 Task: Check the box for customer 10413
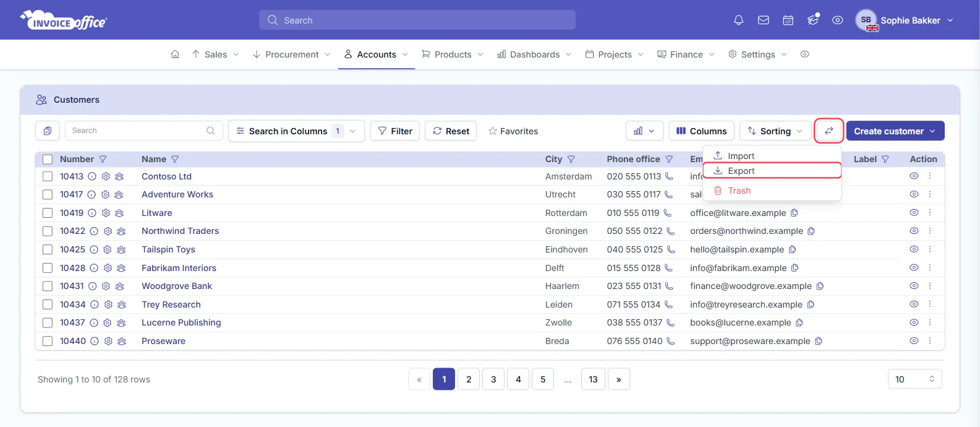48,176
